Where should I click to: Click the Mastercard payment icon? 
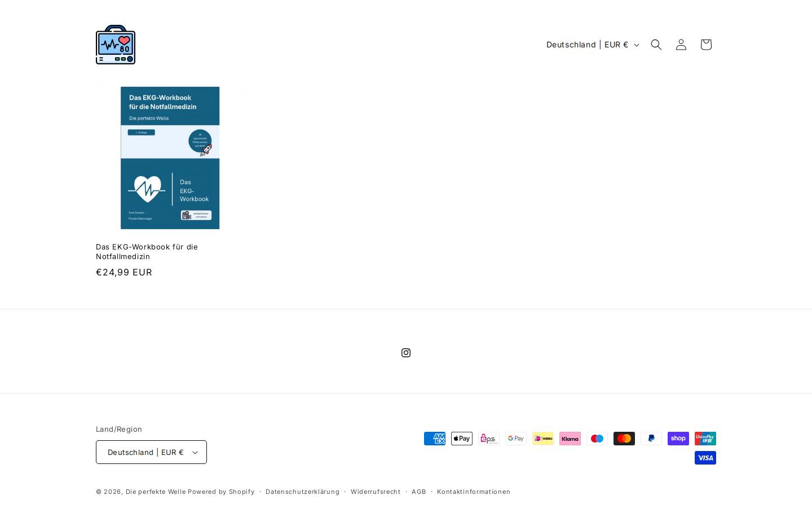click(624, 439)
